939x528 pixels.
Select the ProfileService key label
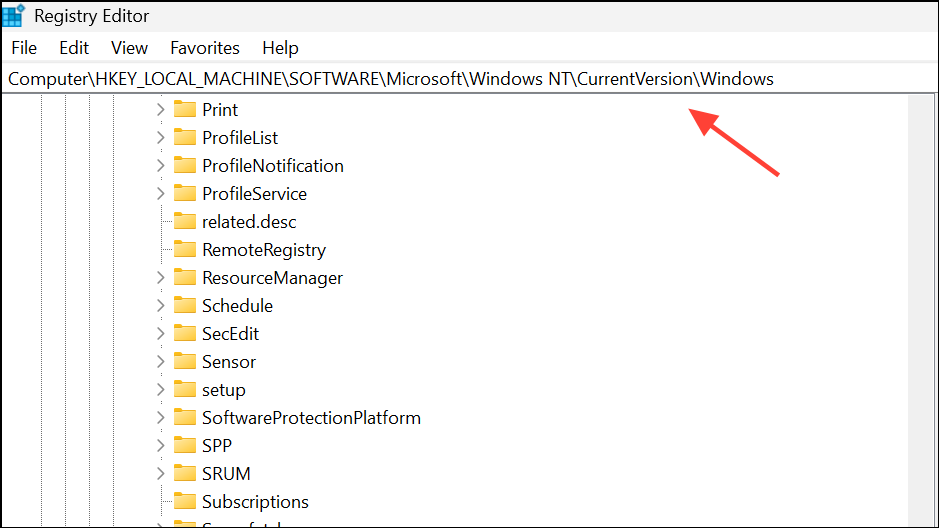tap(255, 194)
